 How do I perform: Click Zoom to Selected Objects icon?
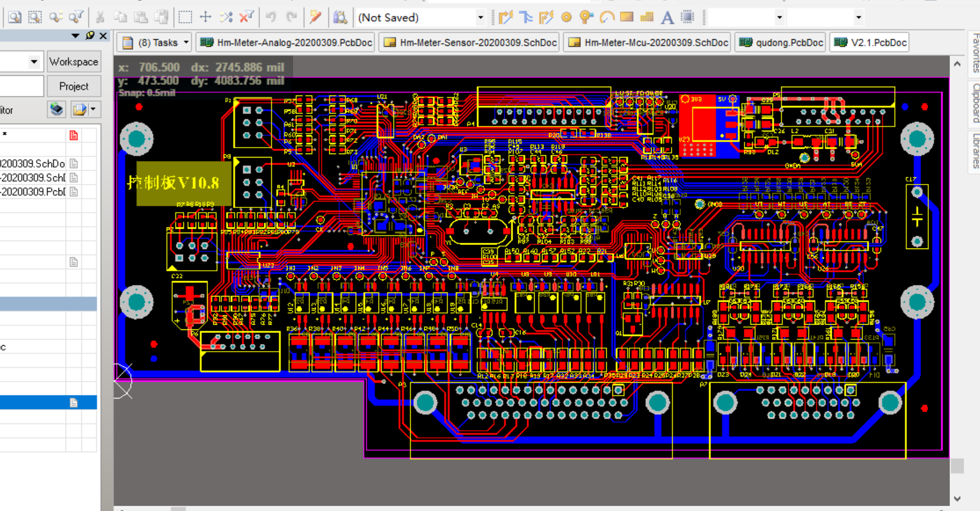56,17
